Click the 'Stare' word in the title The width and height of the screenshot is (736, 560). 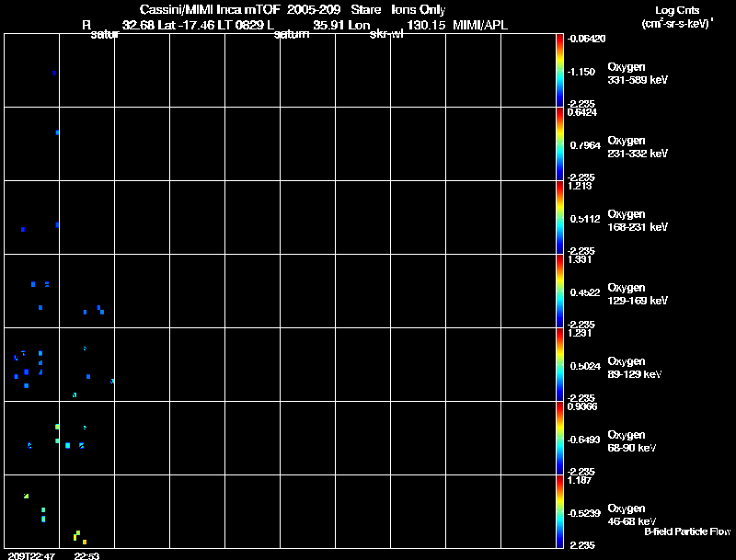click(365, 10)
